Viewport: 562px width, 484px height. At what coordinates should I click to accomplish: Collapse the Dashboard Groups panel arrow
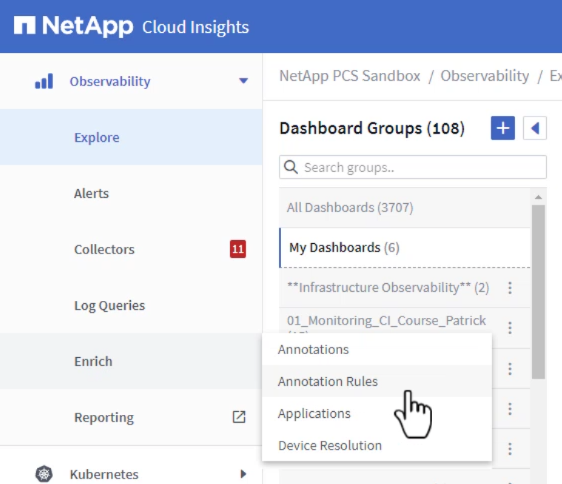coord(535,128)
